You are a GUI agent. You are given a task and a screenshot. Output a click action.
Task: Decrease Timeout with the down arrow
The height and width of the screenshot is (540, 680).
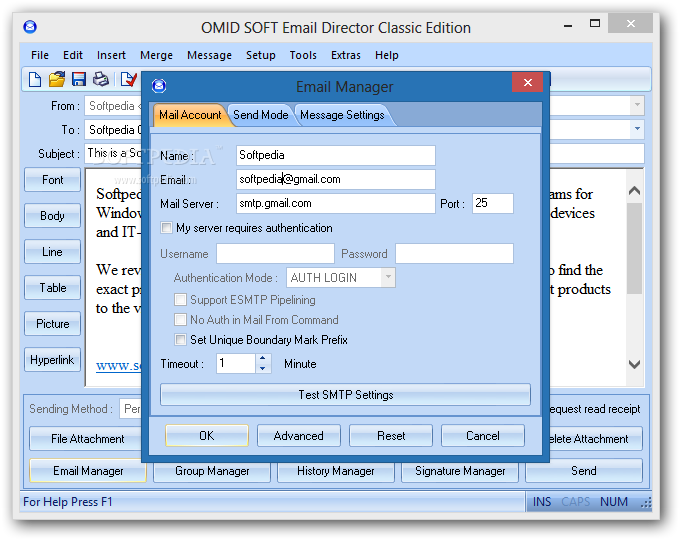click(x=263, y=368)
